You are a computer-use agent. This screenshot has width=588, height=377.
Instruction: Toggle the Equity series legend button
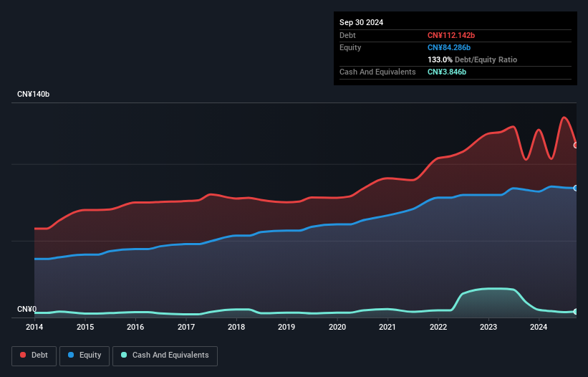tap(85, 355)
